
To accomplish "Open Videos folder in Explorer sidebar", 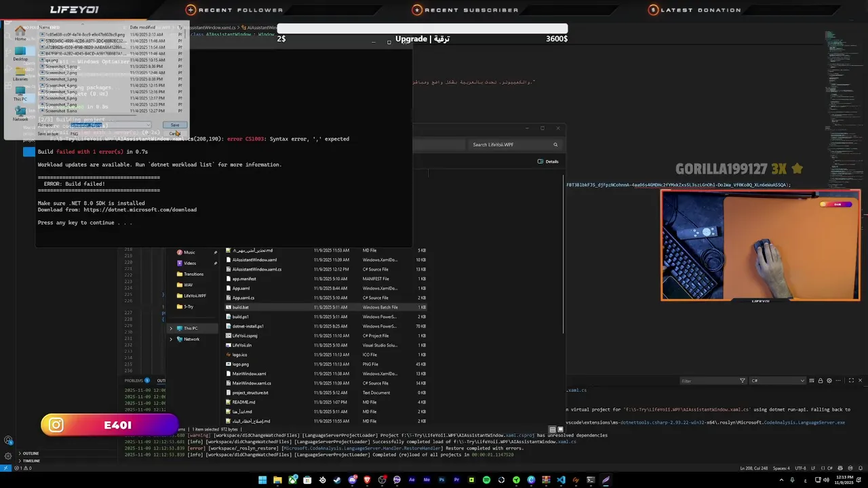I will (190, 263).
